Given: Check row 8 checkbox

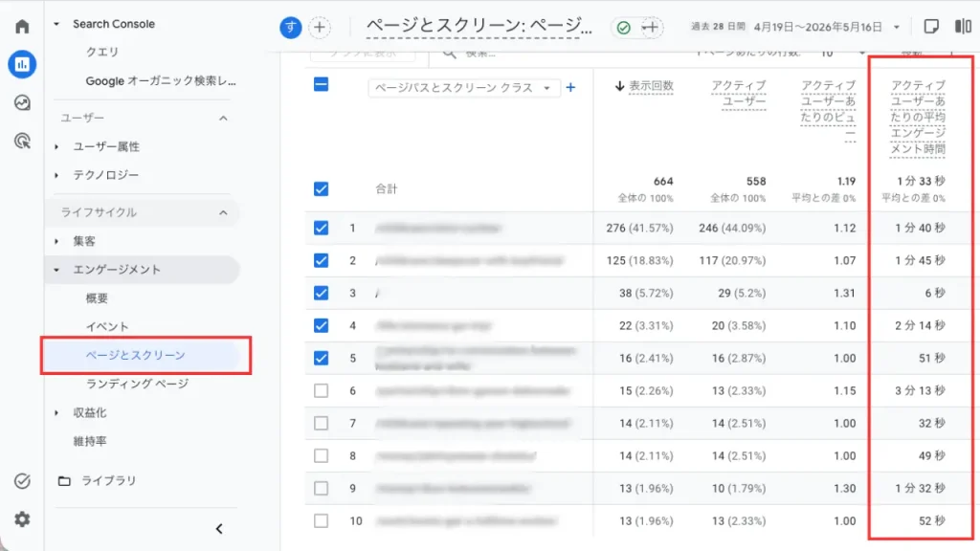Looking at the screenshot, I should click(322, 455).
